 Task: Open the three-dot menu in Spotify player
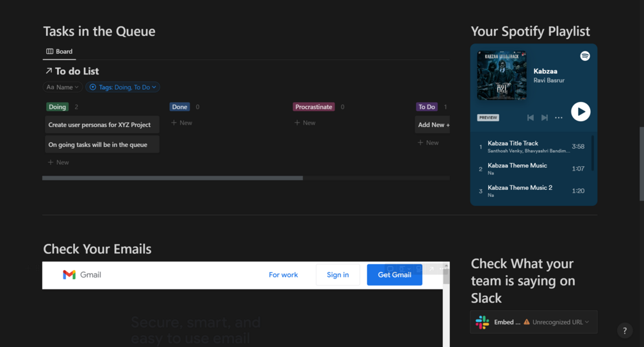(x=559, y=117)
